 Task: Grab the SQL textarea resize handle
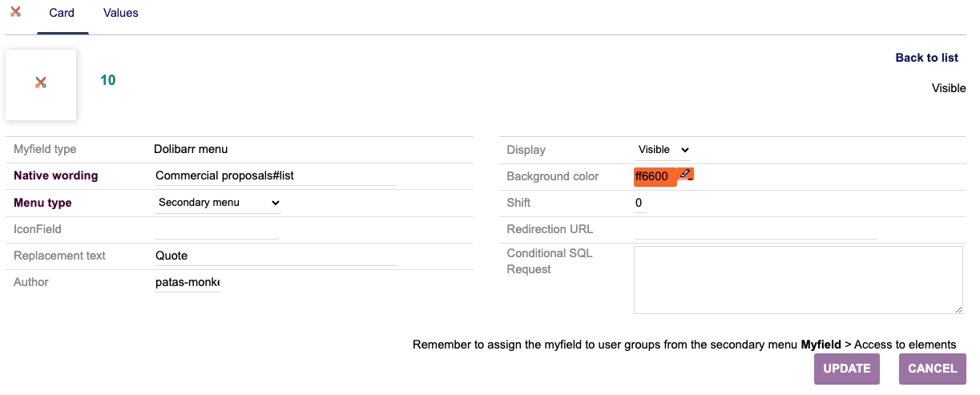(x=958, y=309)
